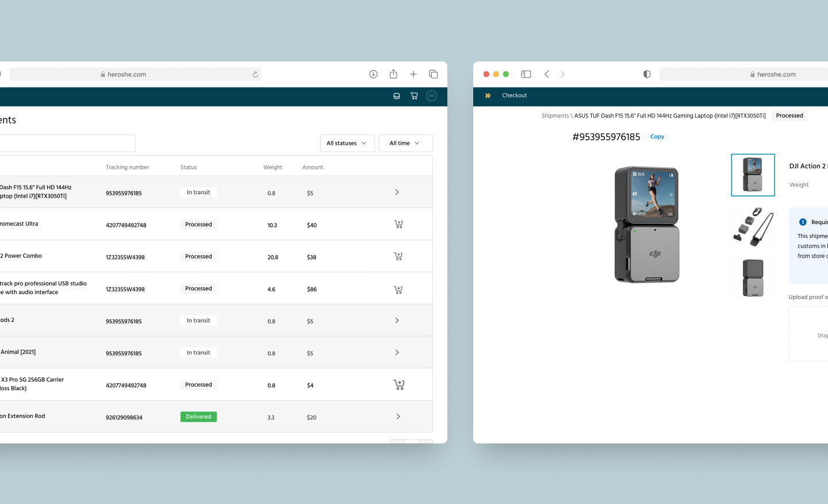The height and width of the screenshot is (504, 828).
Task: Add Chromecast Ultra shipment to cart
Action: coord(398,224)
